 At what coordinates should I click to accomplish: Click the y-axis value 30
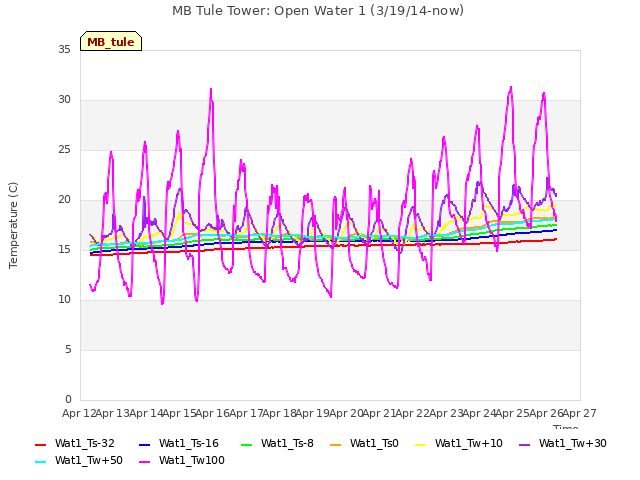click(x=64, y=100)
